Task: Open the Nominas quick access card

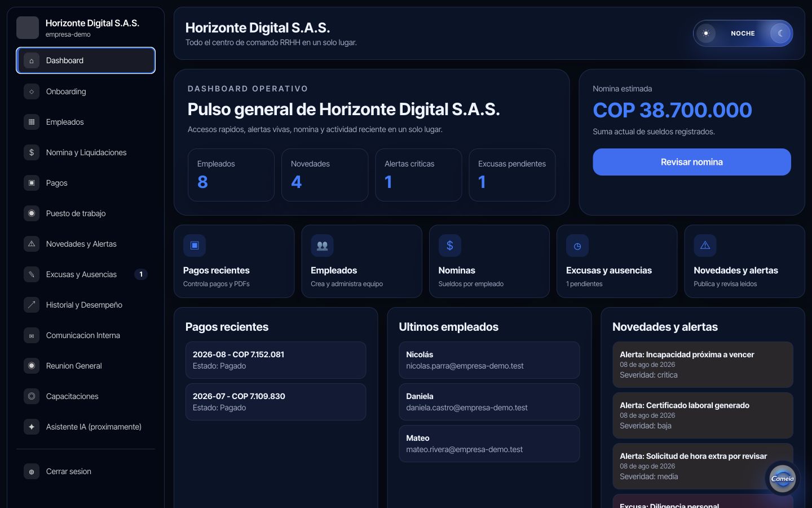Action: (x=489, y=261)
